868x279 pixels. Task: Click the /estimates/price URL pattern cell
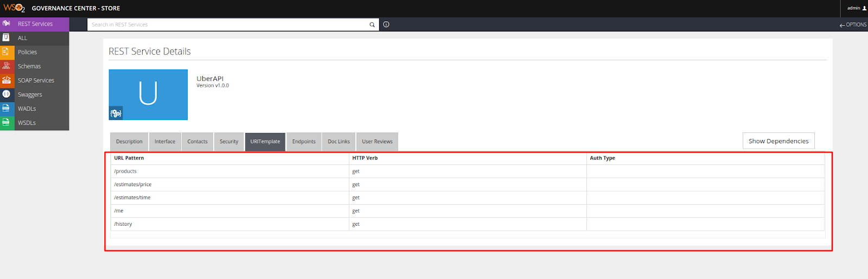(230, 185)
